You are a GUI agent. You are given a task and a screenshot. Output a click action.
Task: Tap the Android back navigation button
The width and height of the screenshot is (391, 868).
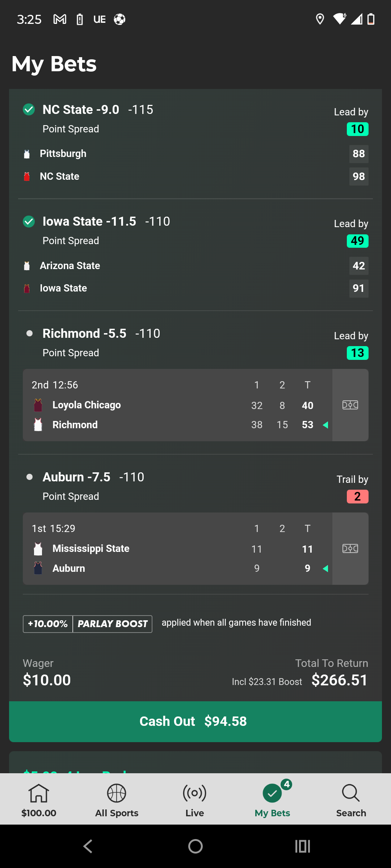(88, 846)
